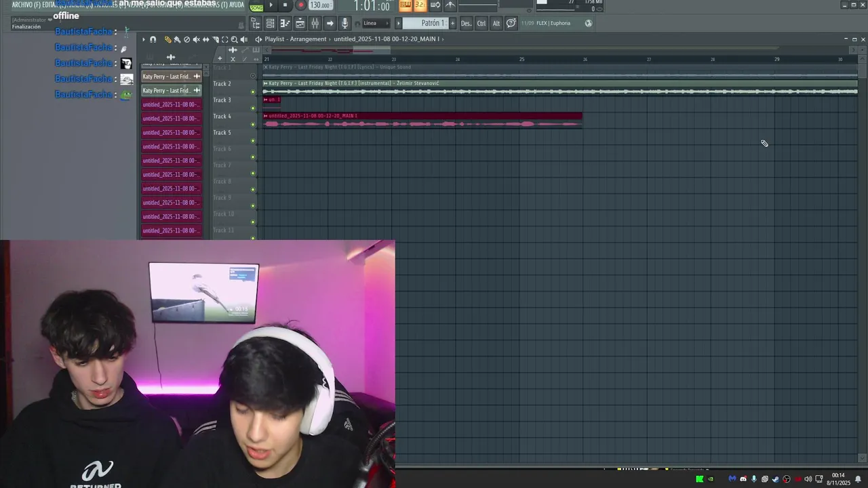
Task: Mute Track 4 with its green LED
Action: (253, 125)
